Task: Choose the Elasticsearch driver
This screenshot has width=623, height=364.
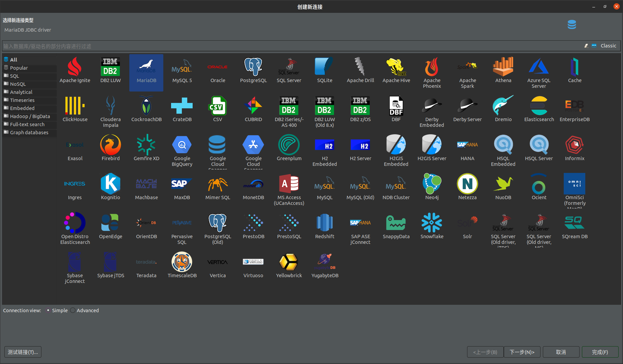Action: coord(539,109)
